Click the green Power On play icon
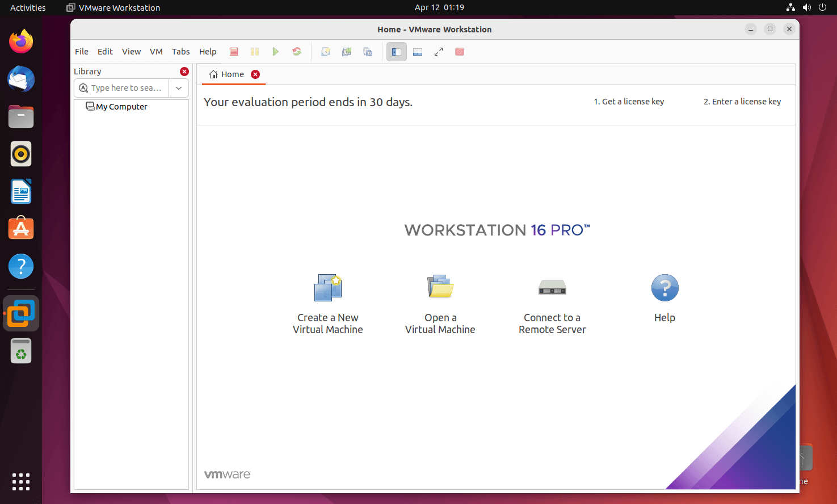This screenshot has width=837, height=504. (x=275, y=52)
